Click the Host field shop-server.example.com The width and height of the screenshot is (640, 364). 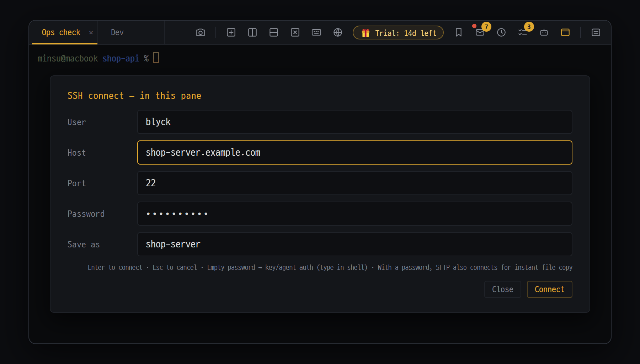354,152
